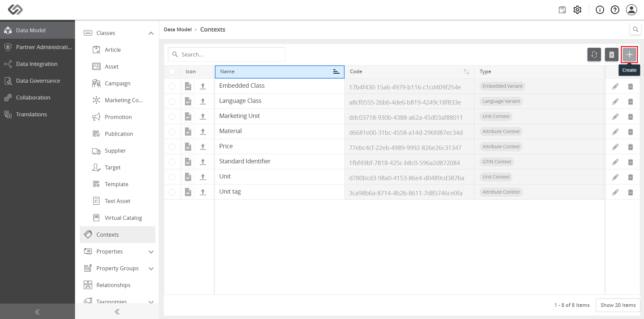Open Data Integration module

[x=37, y=64]
